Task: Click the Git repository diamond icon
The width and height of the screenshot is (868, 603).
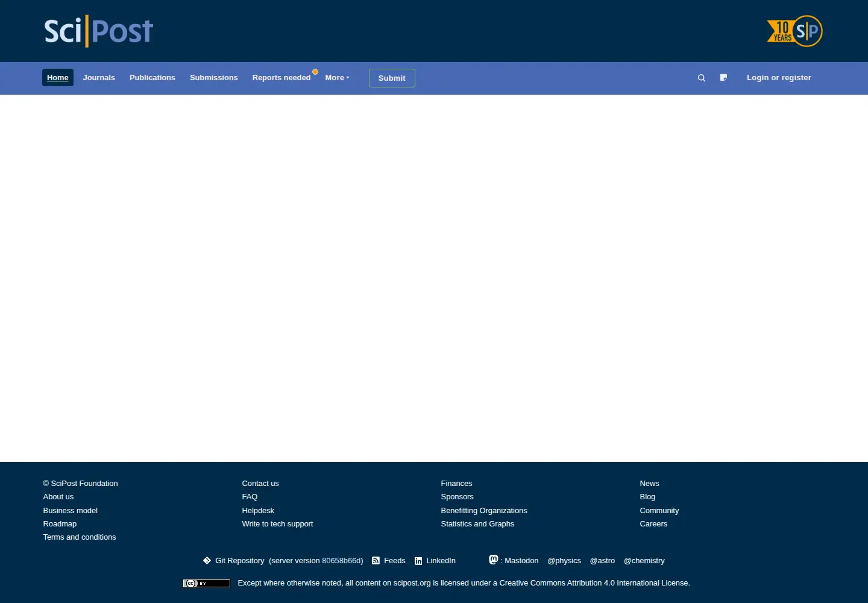Action: tap(207, 560)
